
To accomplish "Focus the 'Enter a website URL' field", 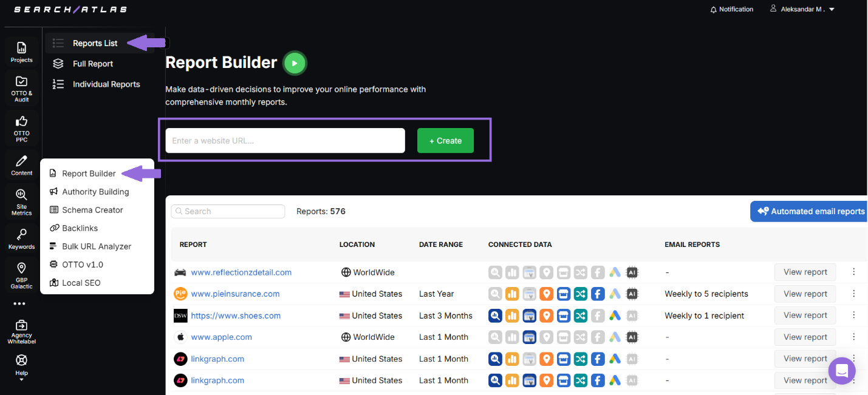I will [285, 141].
